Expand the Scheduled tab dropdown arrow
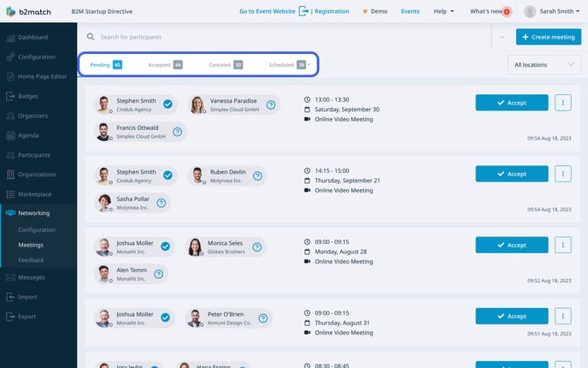The width and height of the screenshot is (588, 368). [x=309, y=64]
